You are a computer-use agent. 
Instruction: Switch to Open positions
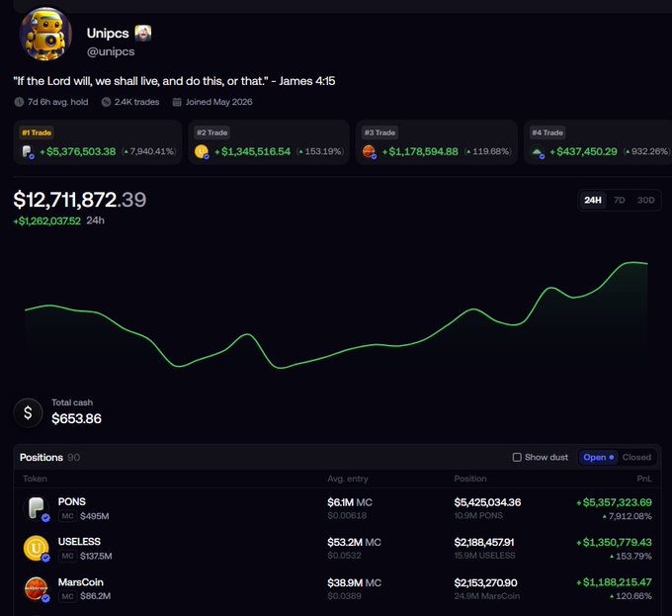pyautogui.click(x=598, y=458)
